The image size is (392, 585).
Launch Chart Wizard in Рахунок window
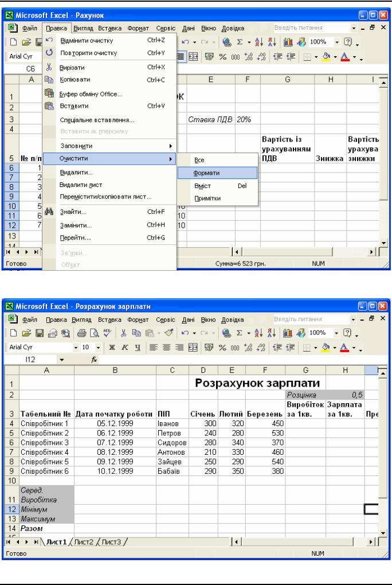(x=288, y=42)
